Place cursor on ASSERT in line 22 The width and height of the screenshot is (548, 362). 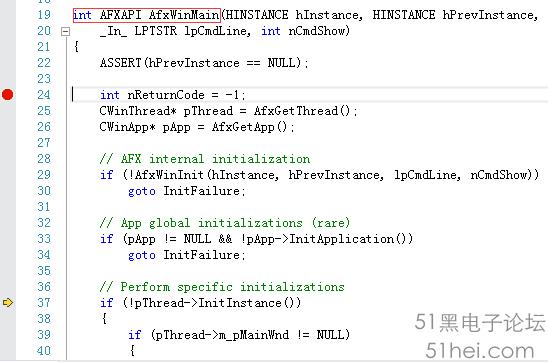[x=120, y=63]
